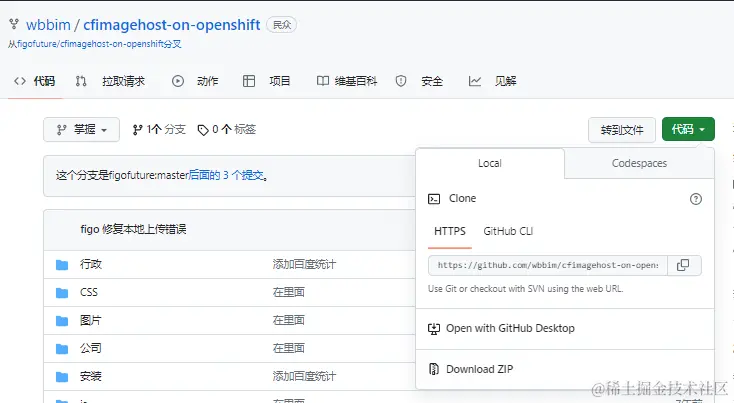The height and width of the screenshot is (403, 734).
Task: Click folder icon of 图片 row
Action: [62, 321]
